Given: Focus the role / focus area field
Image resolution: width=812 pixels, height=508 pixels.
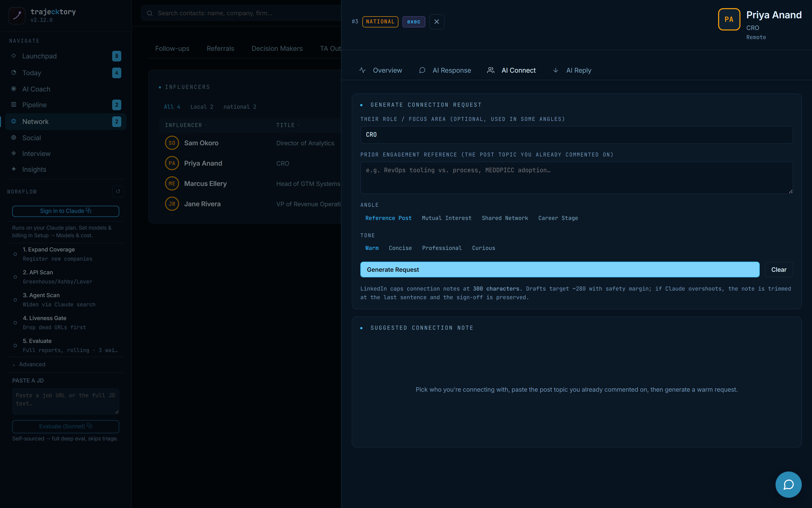Looking at the screenshot, I should coord(577,135).
